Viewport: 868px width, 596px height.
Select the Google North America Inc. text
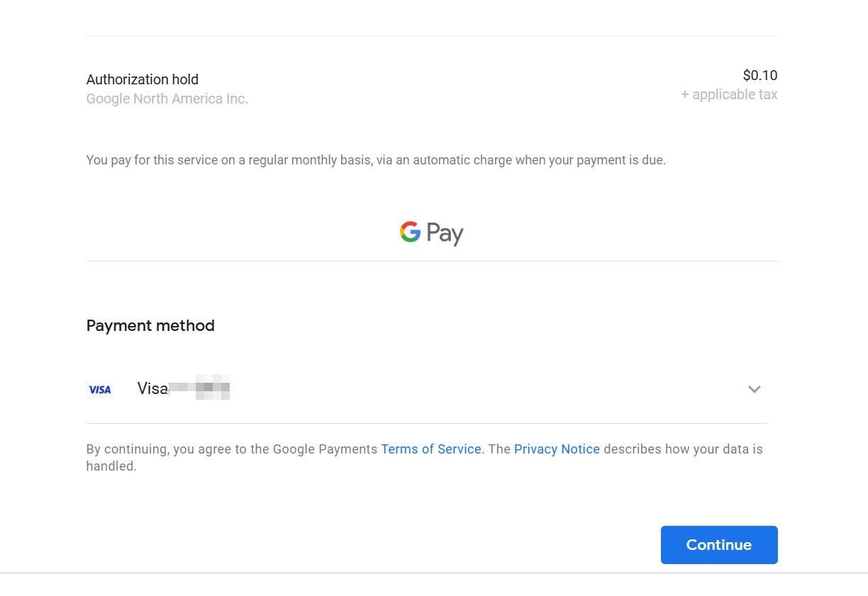tap(167, 99)
